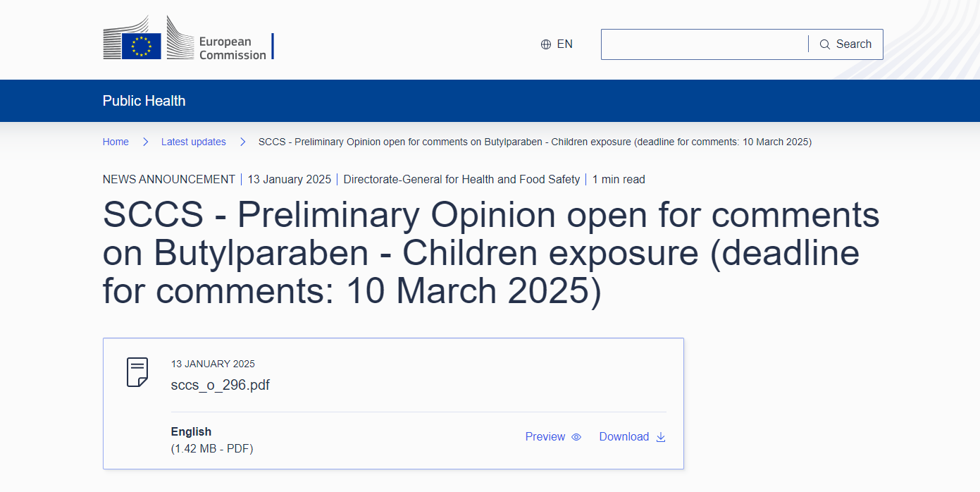Click Directorate-General for Health and Food Safety
Screen dimensions: 980x492
click(x=461, y=179)
